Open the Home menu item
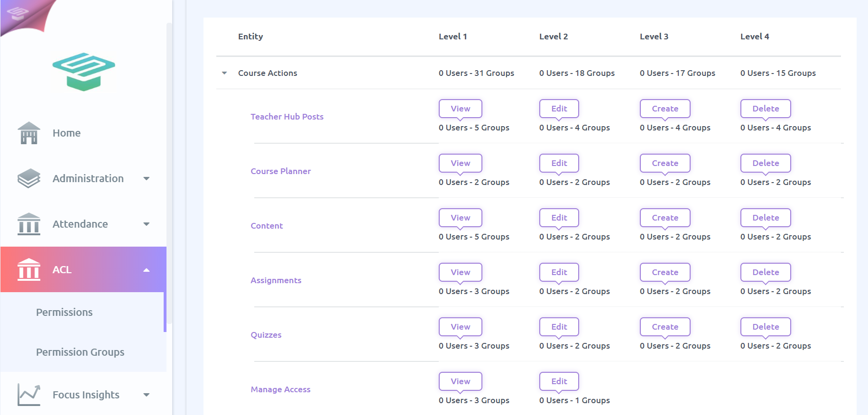The image size is (868, 415). point(66,133)
